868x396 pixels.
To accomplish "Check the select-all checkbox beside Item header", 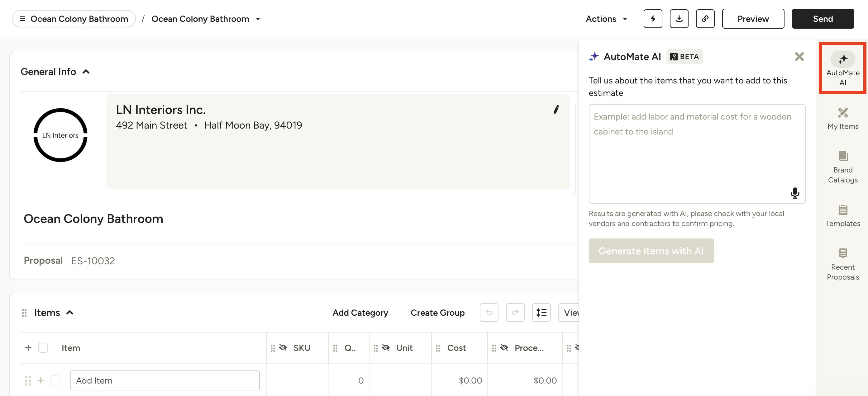I will click(x=43, y=348).
